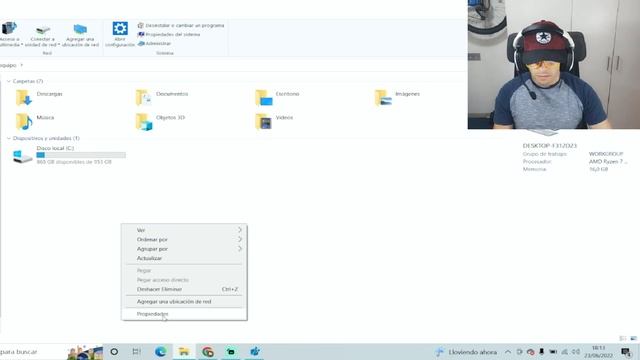Open the Imágenes folder icon
The width and height of the screenshot is (640, 360).
(383, 98)
